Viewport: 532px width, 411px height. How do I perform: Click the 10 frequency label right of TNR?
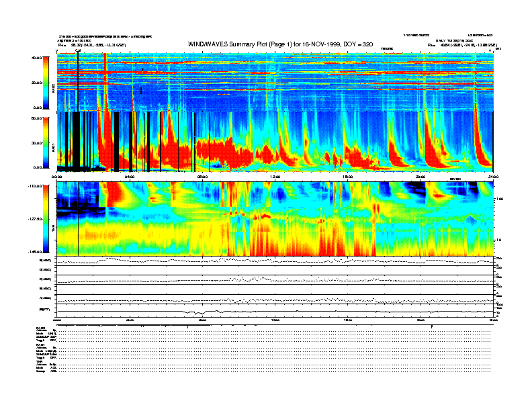[x=498, y=240]
